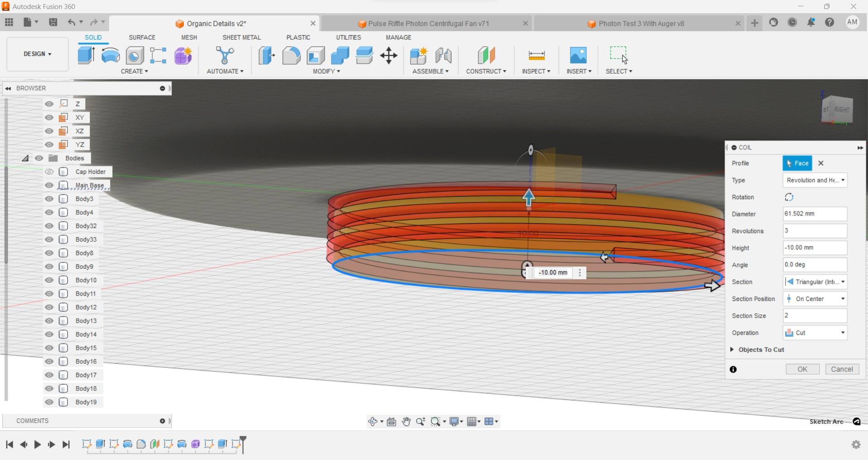The height and width of the screenshot is (460, 868).
Task: Clear the Profile selection with X
Action: 821,163
